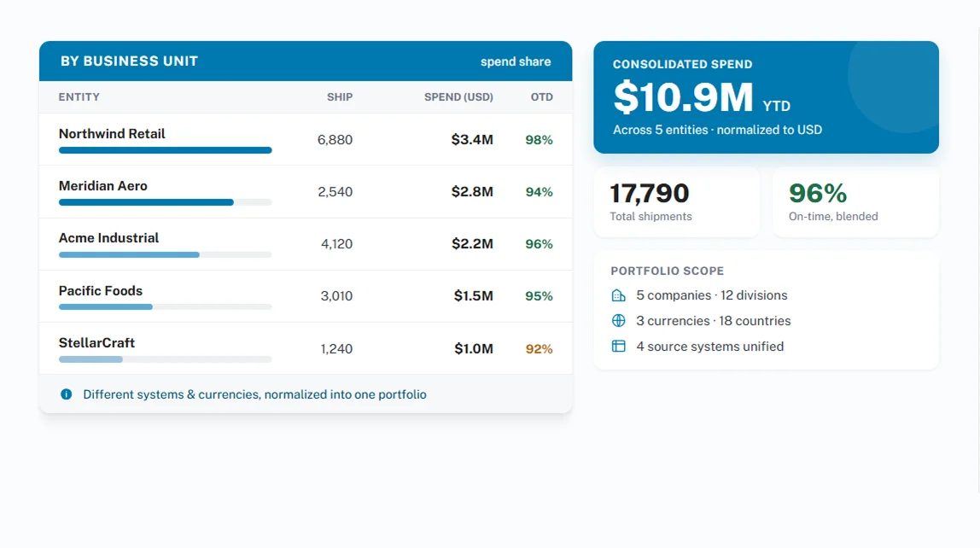Click the table icon next to 4 source systems
The height and width of the screenshot is (548, 980).
click(618, 347)
